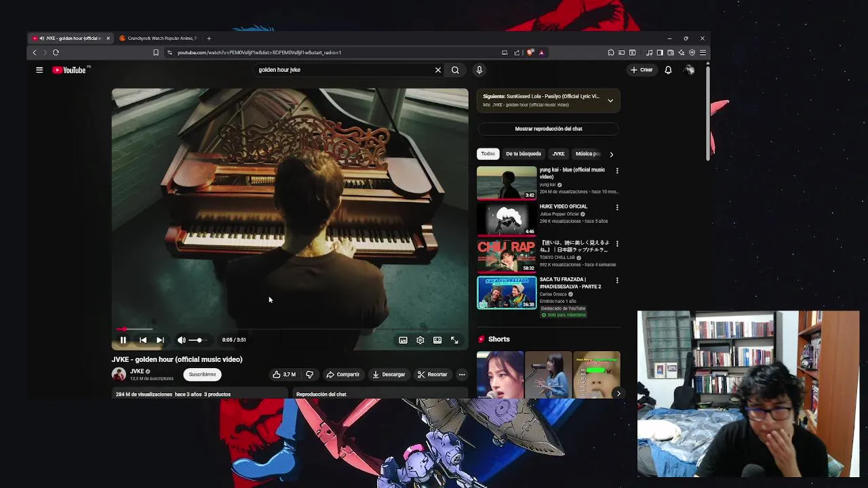The width and height of the screenshot is (868, 488).
Task: Open the YouTube guide hamburger menu
Action: 39,70
